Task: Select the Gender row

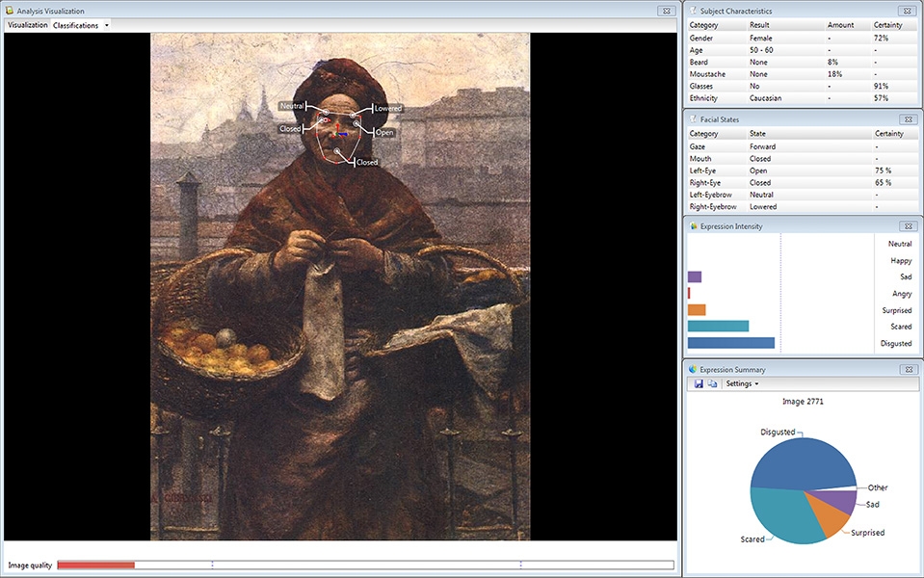Action: (803, 38)
